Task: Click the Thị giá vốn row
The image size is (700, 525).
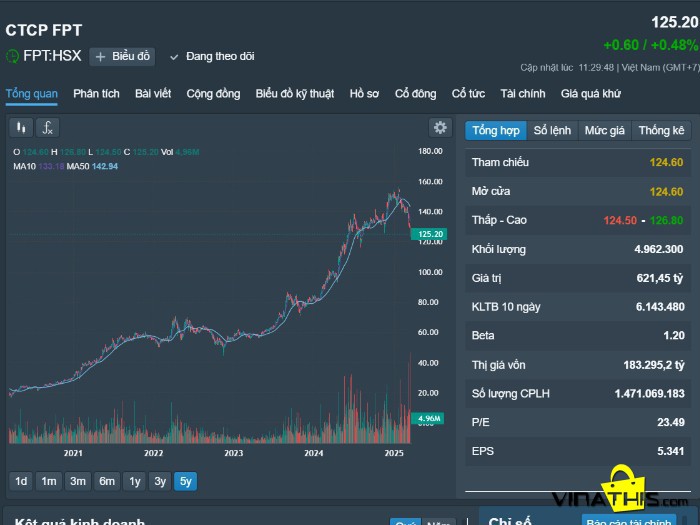Action: (578, 365)
